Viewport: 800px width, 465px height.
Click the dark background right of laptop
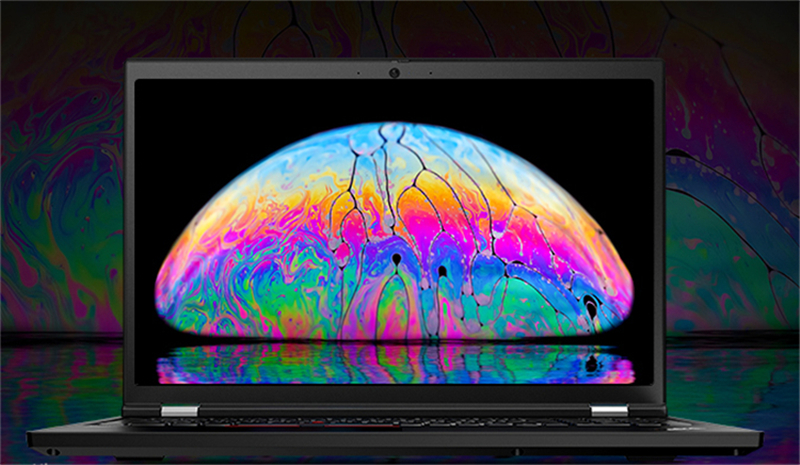[730, 200]
